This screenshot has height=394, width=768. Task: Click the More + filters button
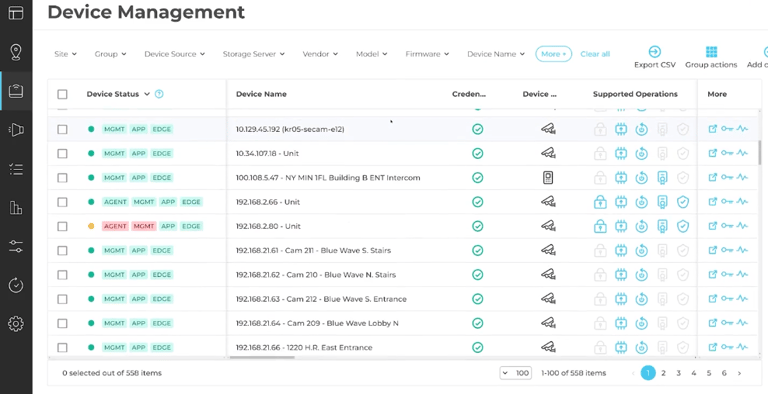point(553,54)
